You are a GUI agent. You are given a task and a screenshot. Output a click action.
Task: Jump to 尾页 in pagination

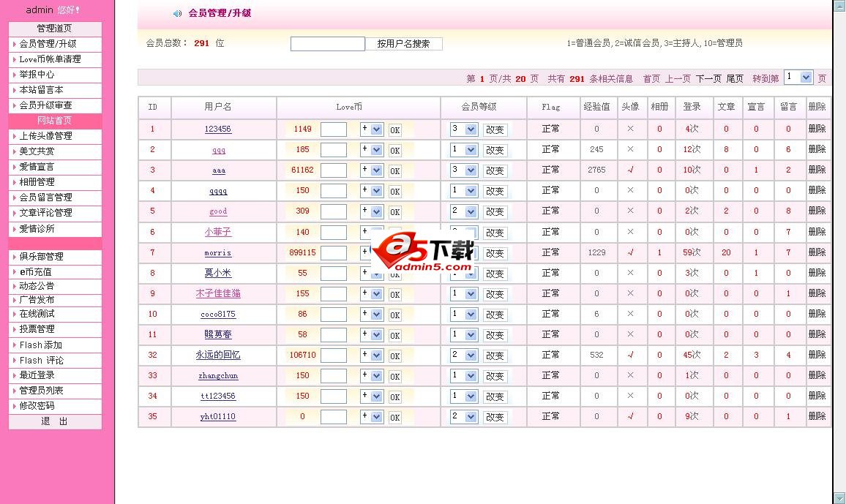click(735, 79)
